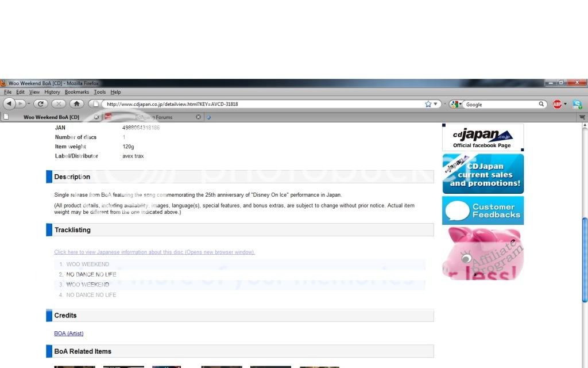588x368 pixels.
Task: Open the Japanese disc information link
Action: [154, 252]
